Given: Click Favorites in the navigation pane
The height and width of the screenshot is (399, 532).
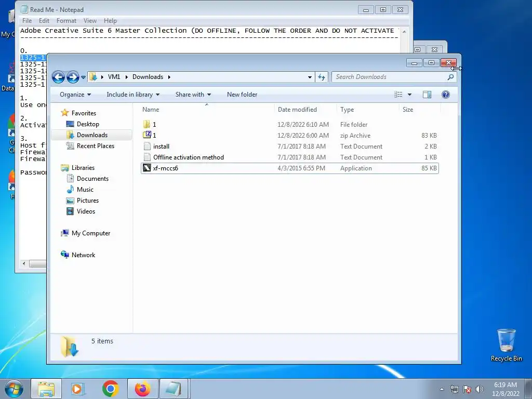Looking at the screenshot, I should [x=84, y=113].
